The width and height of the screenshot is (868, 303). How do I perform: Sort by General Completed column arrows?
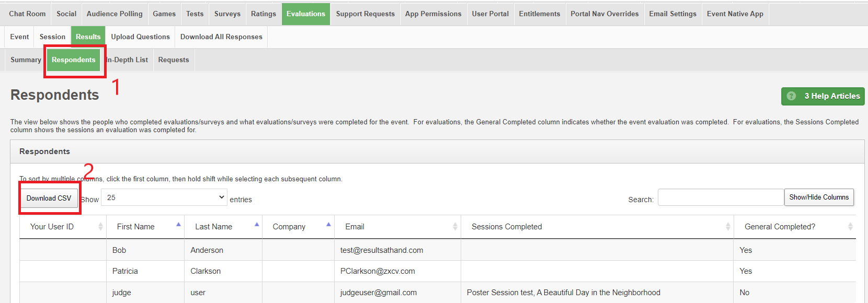(x=850, y=227)
